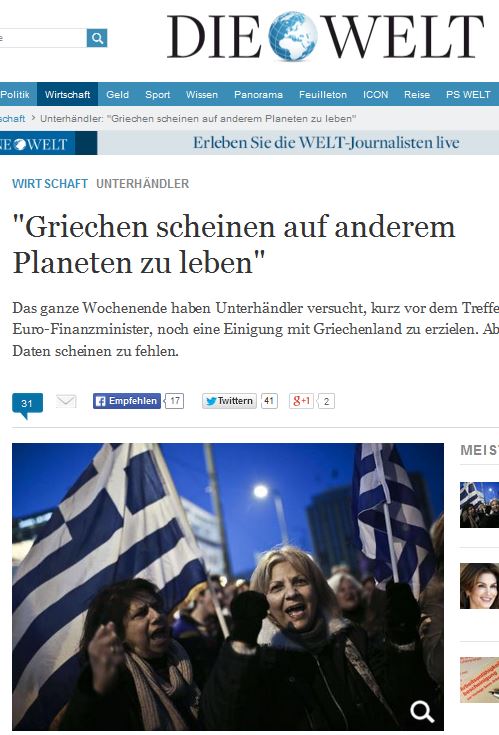Click the Facebook Empfehlen button

click(x=127, y=401)
